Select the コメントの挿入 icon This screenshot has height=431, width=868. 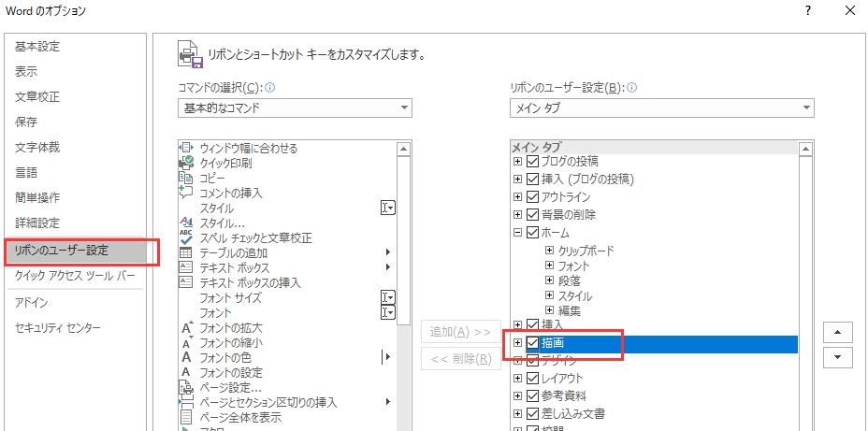(186, 193)
